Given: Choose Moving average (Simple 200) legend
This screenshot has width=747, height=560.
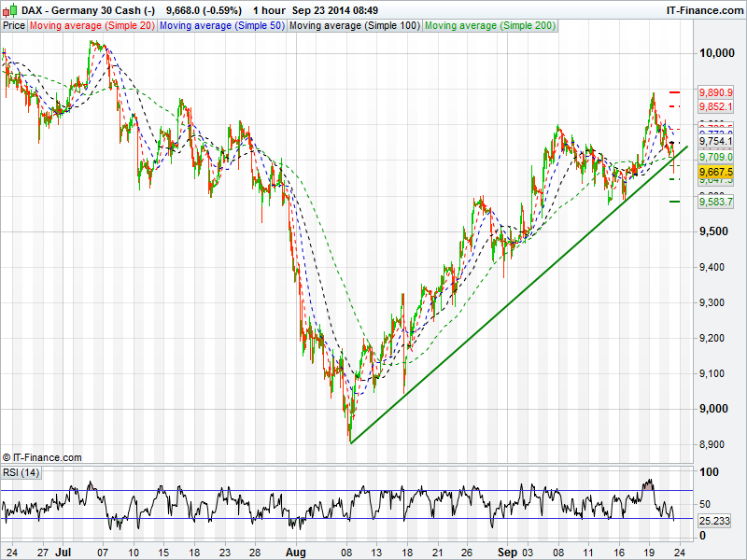Looking at the screenshot, I should tap(489, 26).
